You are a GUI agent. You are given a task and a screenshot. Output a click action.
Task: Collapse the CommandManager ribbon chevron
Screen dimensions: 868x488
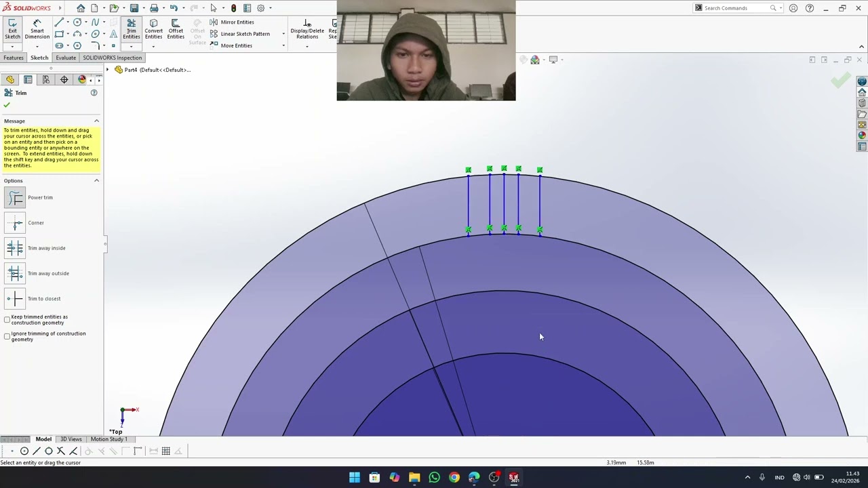pos(861,47)
